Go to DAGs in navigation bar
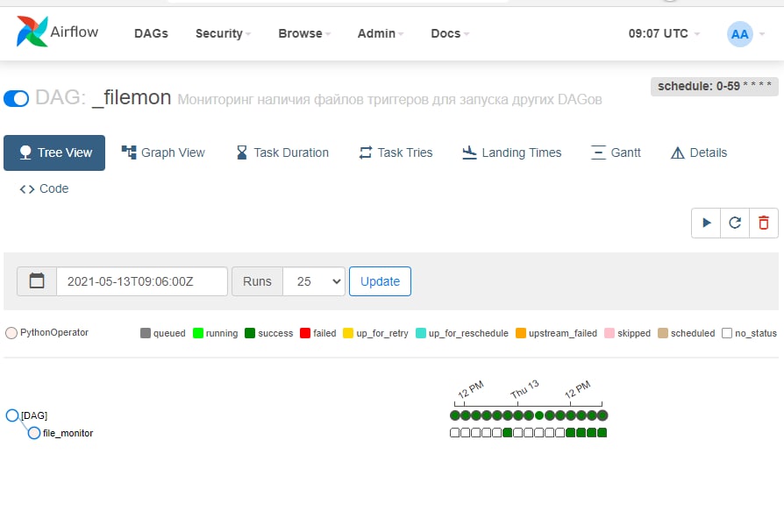This screenshot has height=532, width=784. (151, 33)
